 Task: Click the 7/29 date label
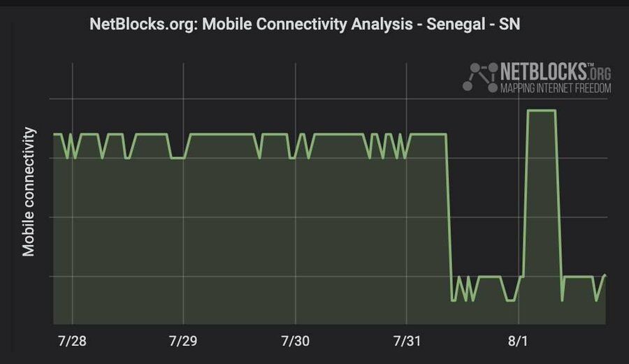(x=183, y=341)
